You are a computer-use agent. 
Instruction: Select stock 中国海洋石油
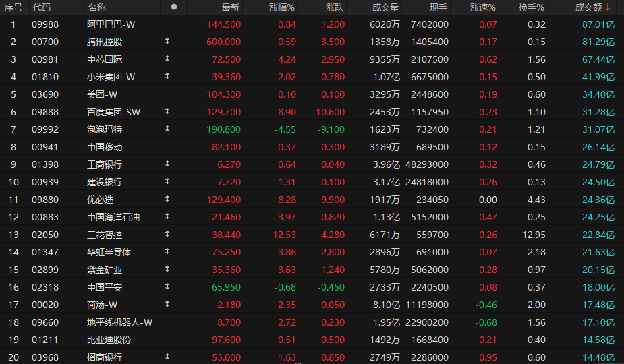click(x=113, y=217)
